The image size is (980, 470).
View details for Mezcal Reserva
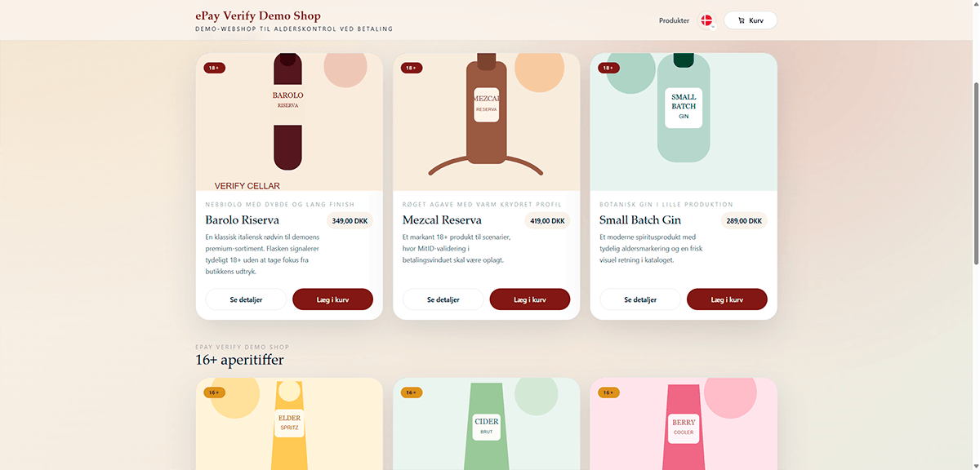tap(443, 299)
